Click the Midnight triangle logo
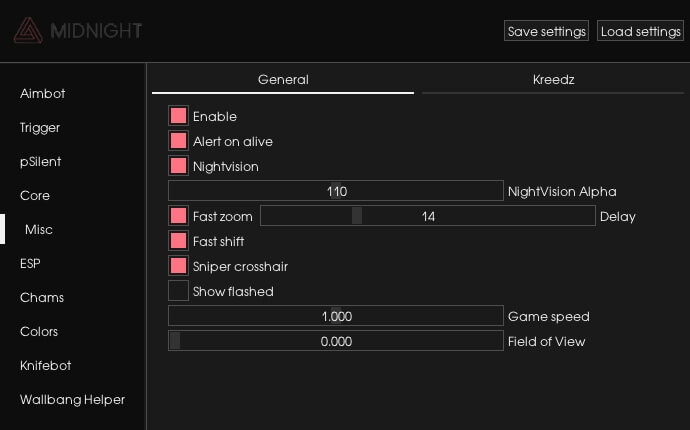This screenshot has width=690, height=430. coord(28,31)
